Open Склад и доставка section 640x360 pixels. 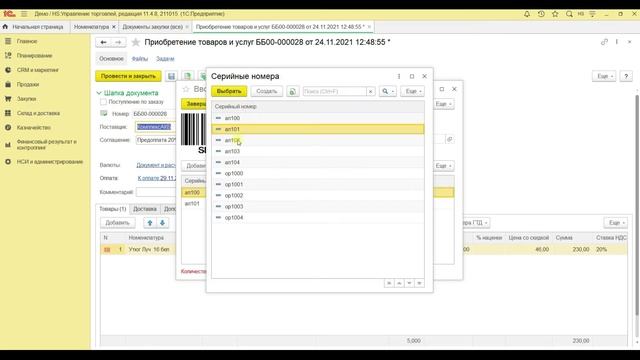[x=38, y=113]
